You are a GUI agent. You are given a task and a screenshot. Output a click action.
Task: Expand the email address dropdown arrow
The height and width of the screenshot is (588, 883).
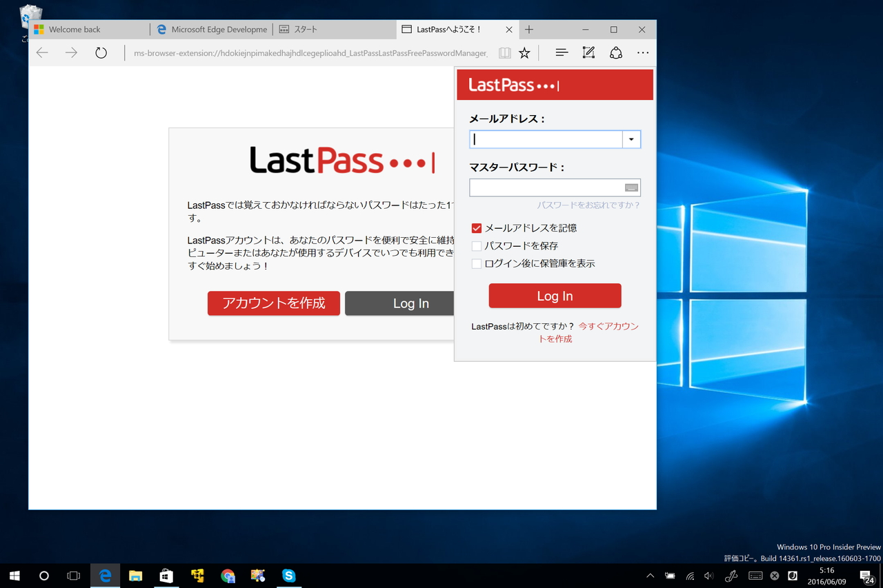click(631, 139)
